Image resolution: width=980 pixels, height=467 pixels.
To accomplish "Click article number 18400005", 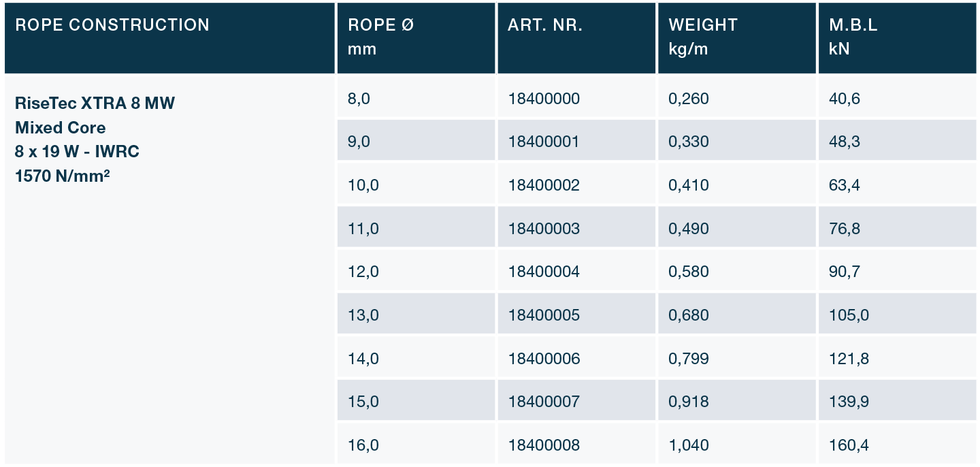I will [x=544, y=315].
